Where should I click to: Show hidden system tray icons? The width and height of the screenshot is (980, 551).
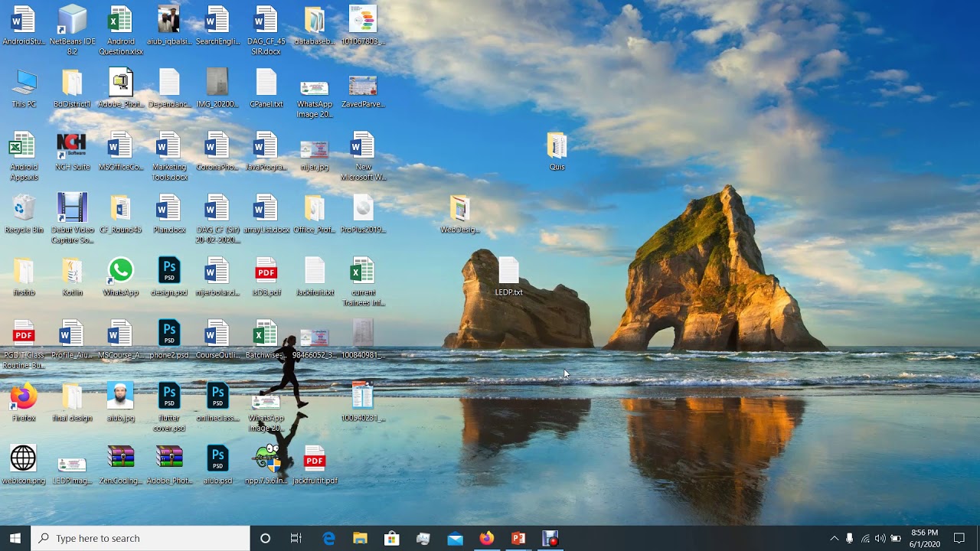pos(834,539)
